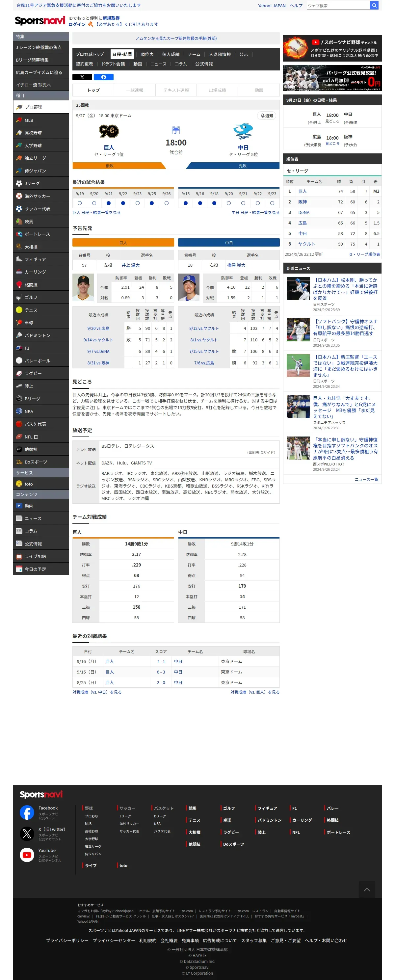Open the F1 sidebar item

41,348
